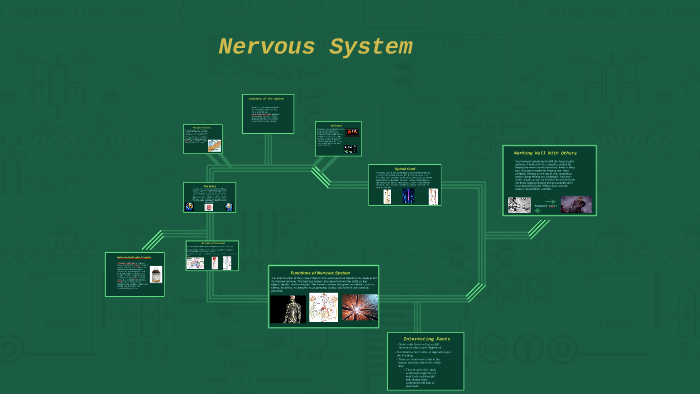This screenshot has height=394, width=700.
Task: Select the medicine bottle image
Action: [x=156, y=274]
